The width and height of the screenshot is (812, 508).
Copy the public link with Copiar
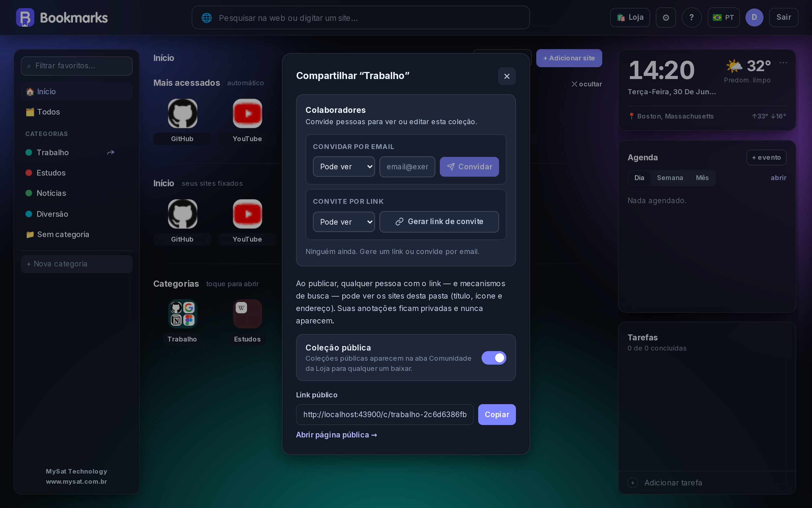point(497,415)
